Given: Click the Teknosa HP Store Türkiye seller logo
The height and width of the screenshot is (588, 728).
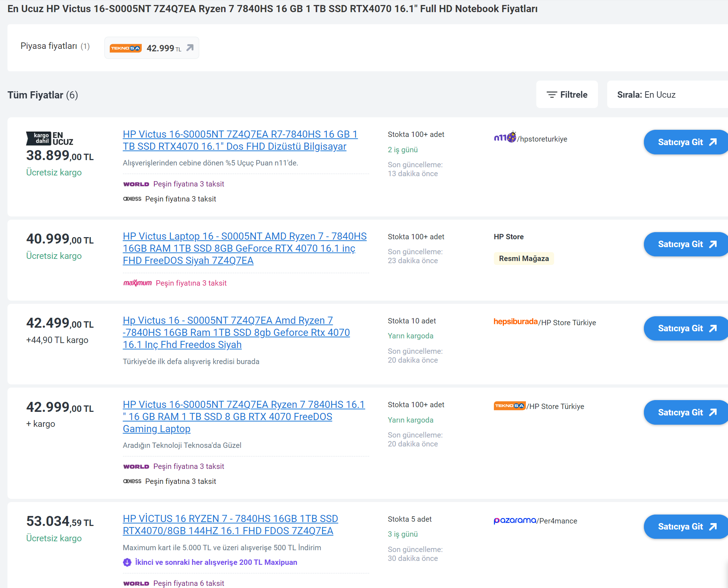Looking at the screenshot, I should [x=509, y=406].
